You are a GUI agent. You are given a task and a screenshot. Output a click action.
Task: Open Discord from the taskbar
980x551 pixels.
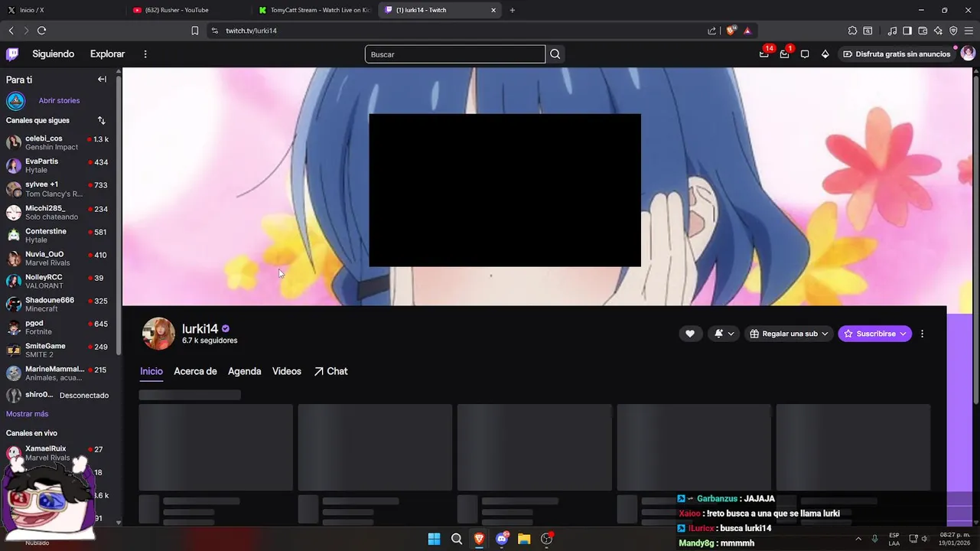502,539
